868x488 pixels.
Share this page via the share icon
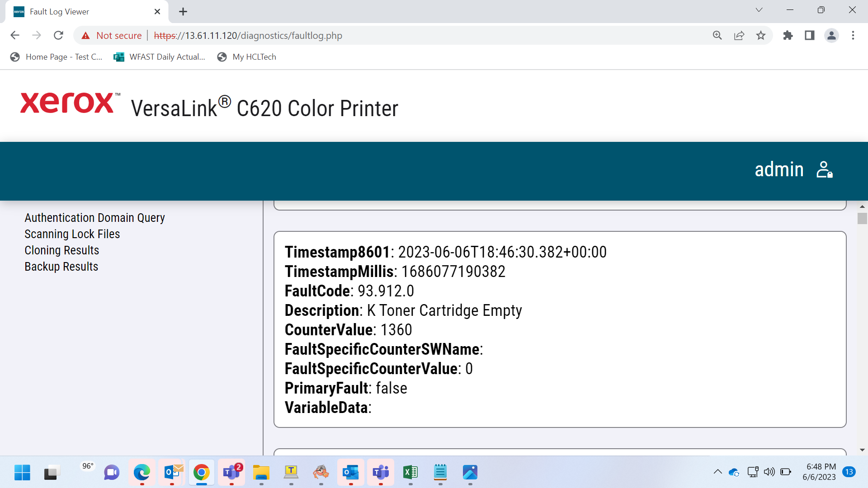tap(739, 35)
